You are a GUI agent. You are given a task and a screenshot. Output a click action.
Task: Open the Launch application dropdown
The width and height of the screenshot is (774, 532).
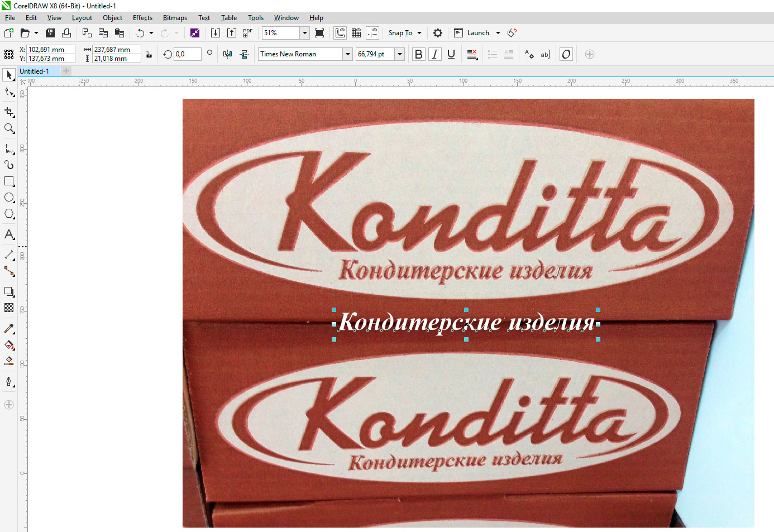tap(498, 33)
